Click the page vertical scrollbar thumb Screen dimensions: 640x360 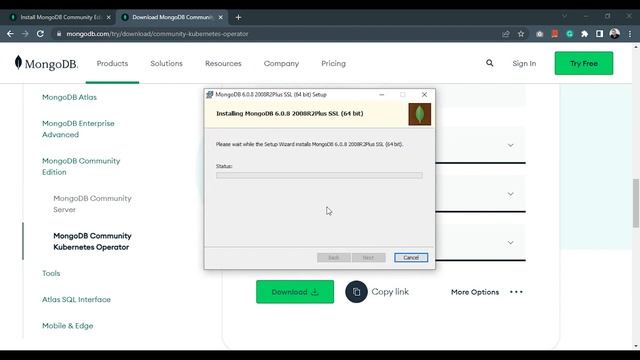pyautogui.click(x=636, y=203)
